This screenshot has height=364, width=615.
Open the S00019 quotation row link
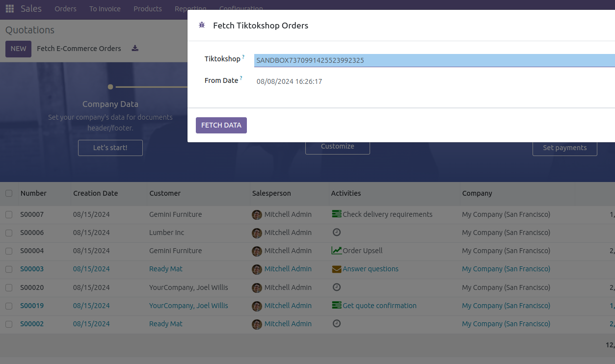click(32, 306)
